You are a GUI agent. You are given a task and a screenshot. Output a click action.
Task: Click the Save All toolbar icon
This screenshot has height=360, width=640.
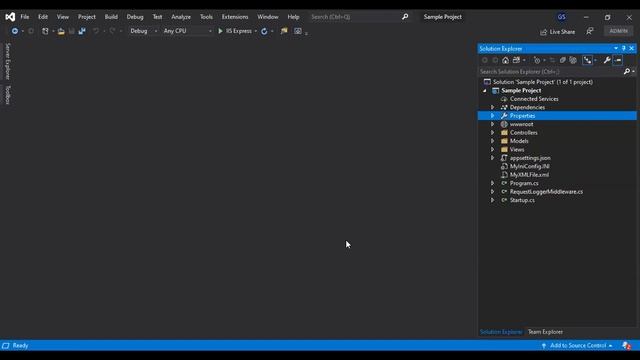82,31
